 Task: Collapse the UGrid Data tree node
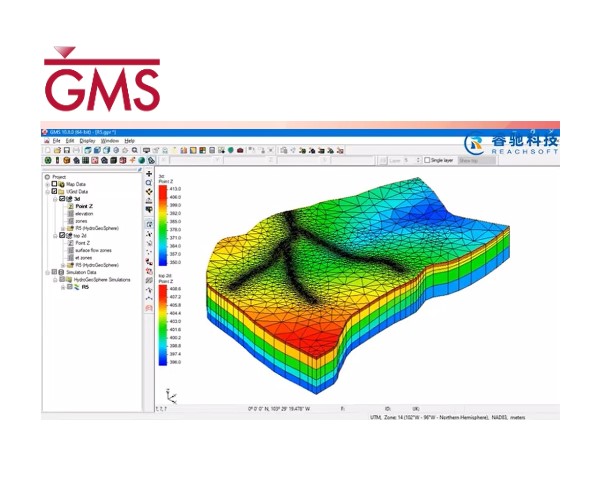[x=47, y=191]
